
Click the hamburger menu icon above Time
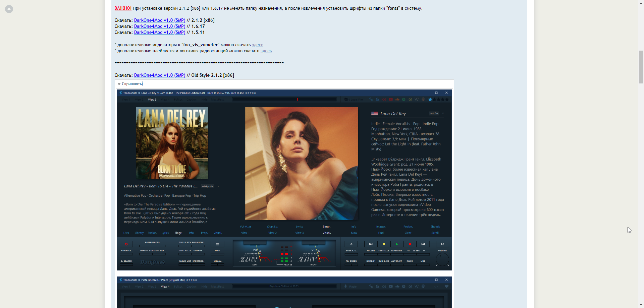[x=217, y=244]
